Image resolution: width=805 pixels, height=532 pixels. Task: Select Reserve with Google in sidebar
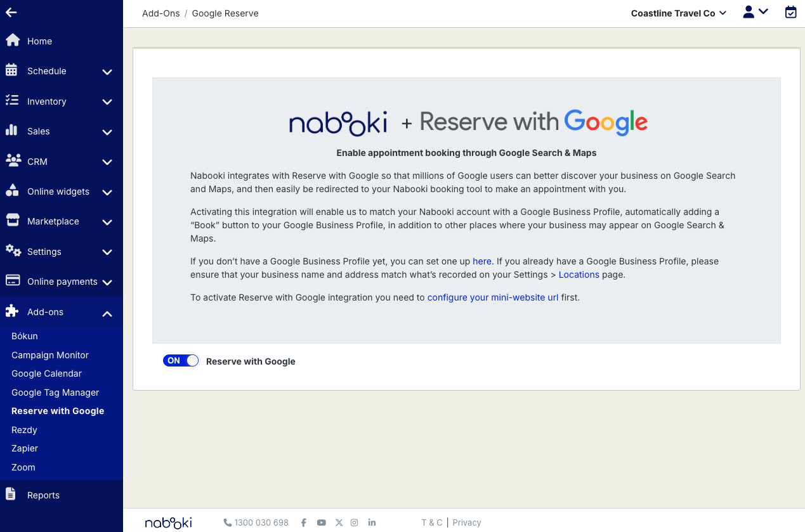coord(58,411)
